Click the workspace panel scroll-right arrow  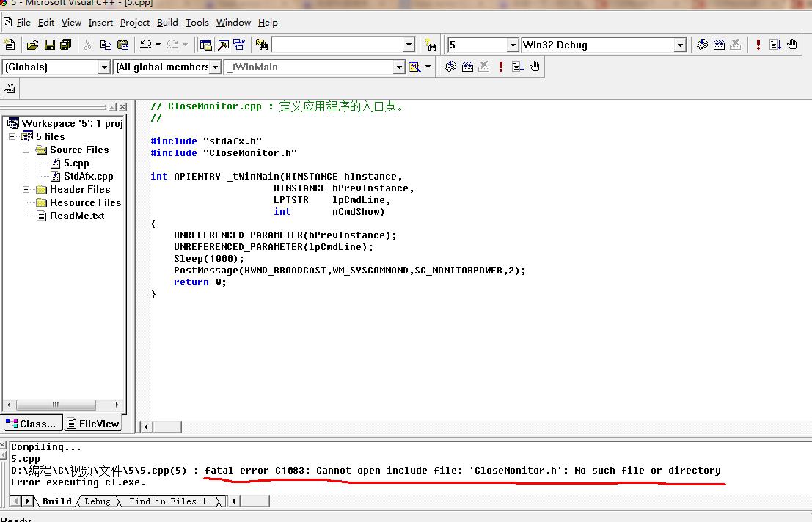click(x=117, y=405)
